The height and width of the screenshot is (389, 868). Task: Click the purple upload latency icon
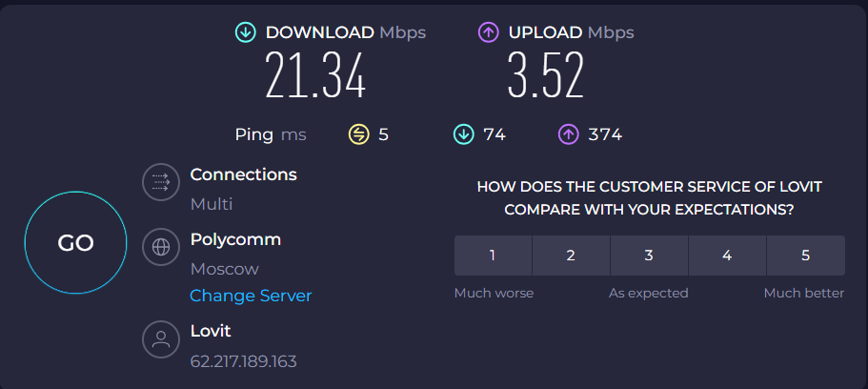coord(569,134)
